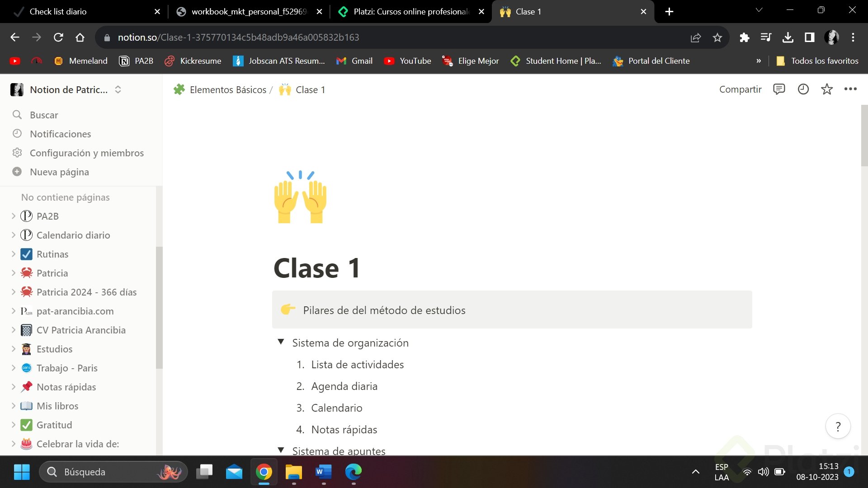Expand the Rutinas page tree
Screen dimensions: 868x488
tap(13, 254)
